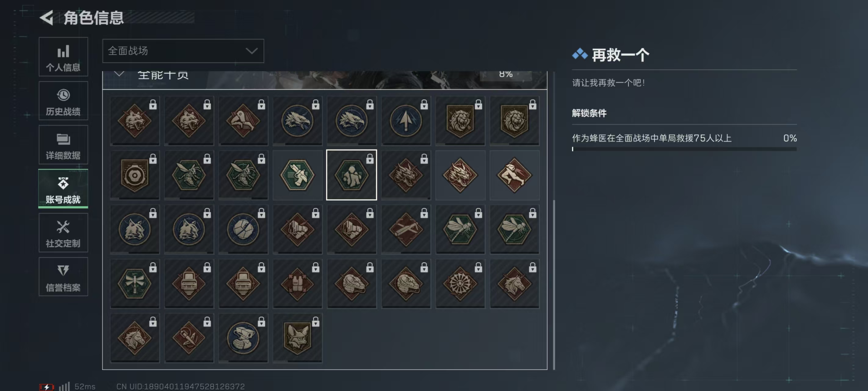Select the unlocked running soldier diamond badge

coord(514,175)
